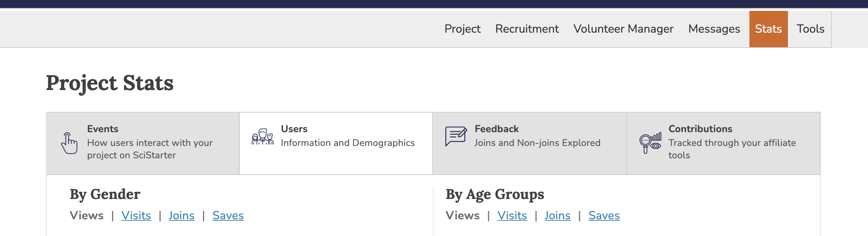Select the Users Information and Demographics tab
The image size is (868, 236).
tap(336, 143)
